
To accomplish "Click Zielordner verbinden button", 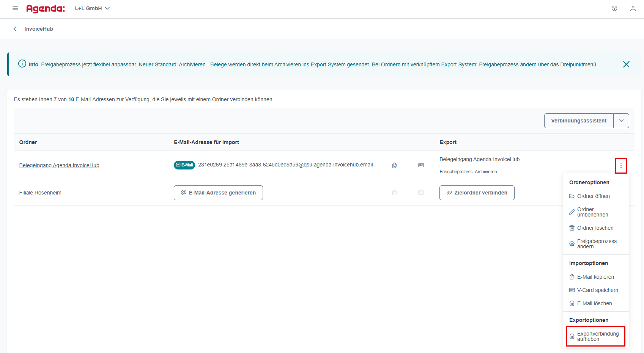I will 477,193.
